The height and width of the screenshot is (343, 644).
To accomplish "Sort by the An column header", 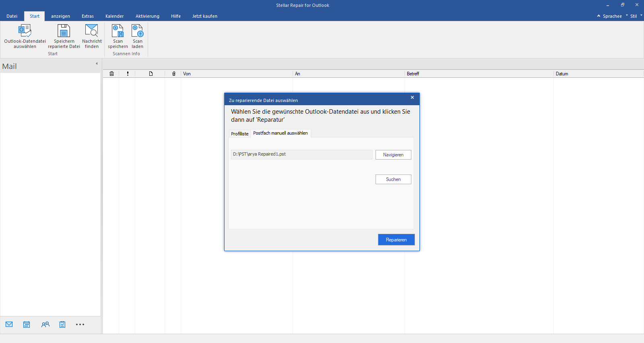I will [349, 74].
